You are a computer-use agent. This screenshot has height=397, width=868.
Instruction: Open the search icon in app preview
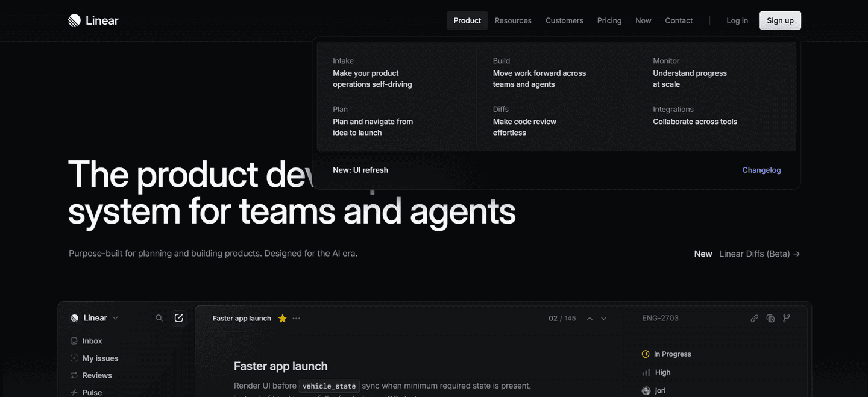[x=159, y=318]
